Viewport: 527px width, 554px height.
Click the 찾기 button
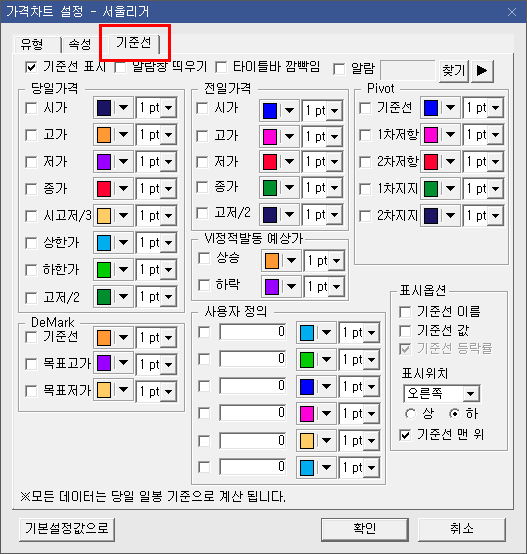[x=454, y=71]
